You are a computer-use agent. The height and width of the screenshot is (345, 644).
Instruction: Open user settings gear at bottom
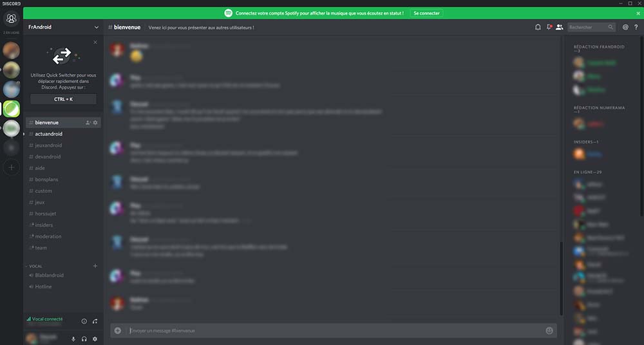(x=95, y=339)
